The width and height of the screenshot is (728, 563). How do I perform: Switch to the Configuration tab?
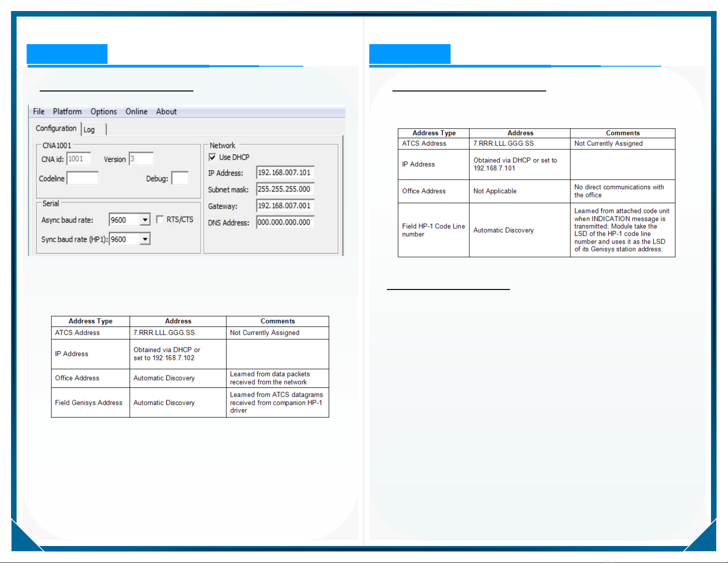coord(56,128)
